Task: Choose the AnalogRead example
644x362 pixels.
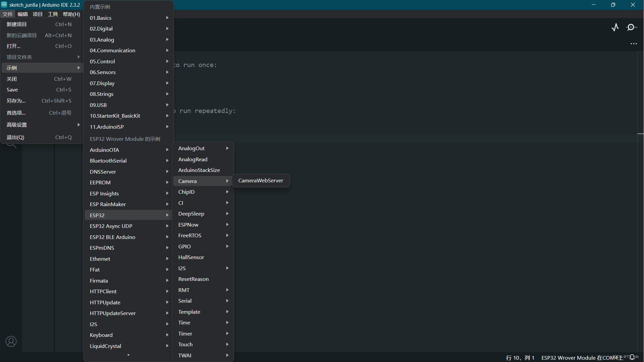Action: click(x=193, y=159)
